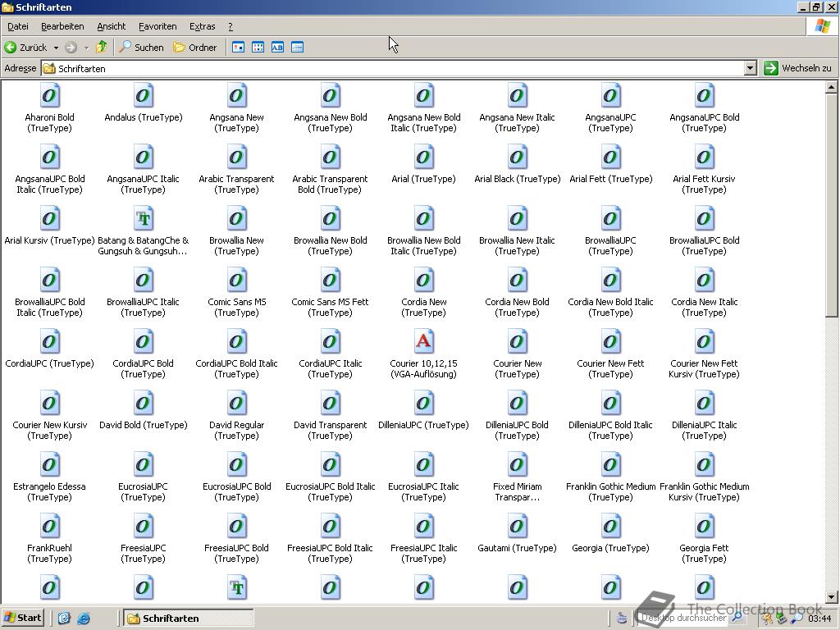This screenshot has width=840, height=630.
Task: Click the Wechseln zu button
Action: [798, 68]
